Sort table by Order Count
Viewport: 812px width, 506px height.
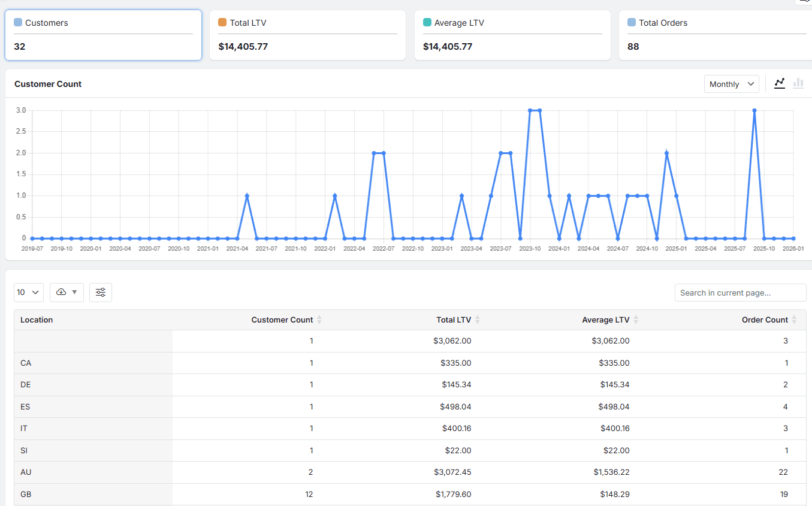pyautogui.click(x=794, y=320)
